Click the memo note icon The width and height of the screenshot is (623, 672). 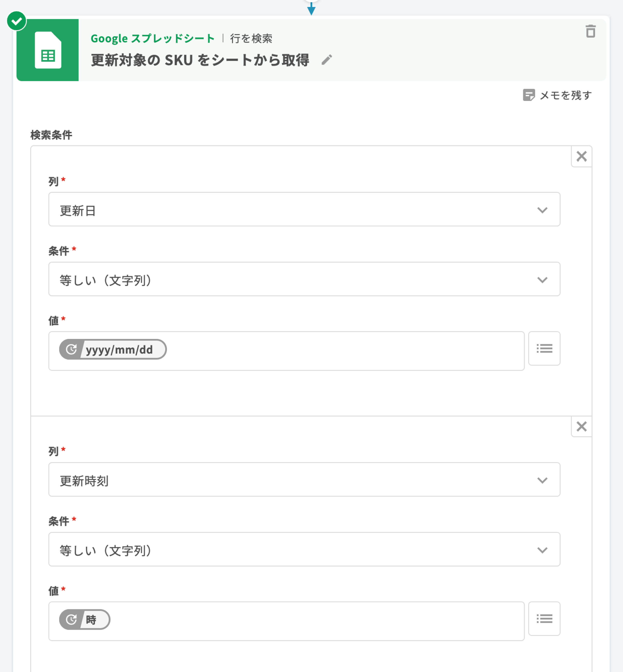(529, 95)
